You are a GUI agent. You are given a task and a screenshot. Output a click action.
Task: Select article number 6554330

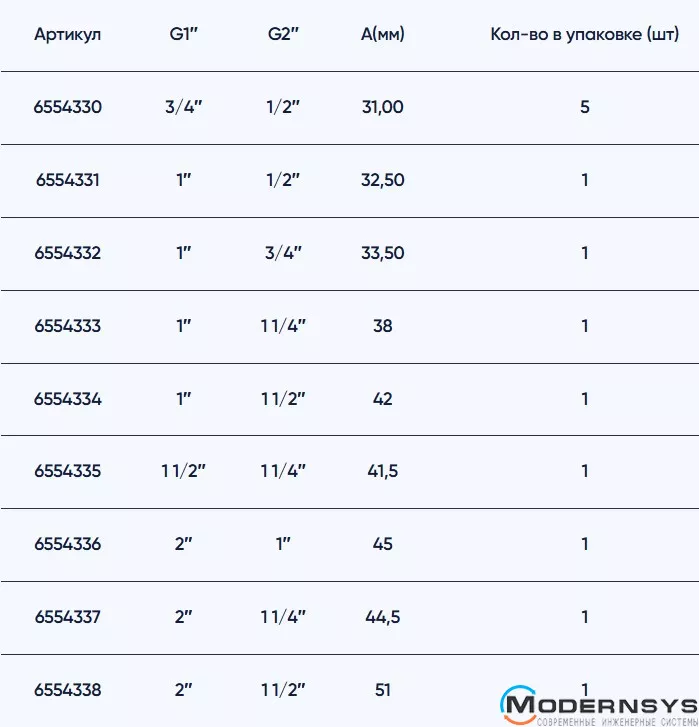[x=68, y=107]
